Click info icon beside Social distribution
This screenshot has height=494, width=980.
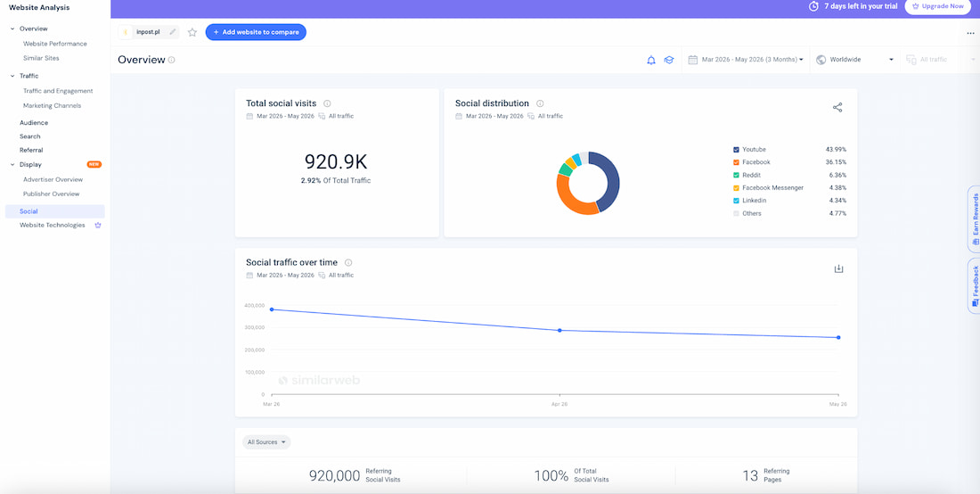click(540, 103)
